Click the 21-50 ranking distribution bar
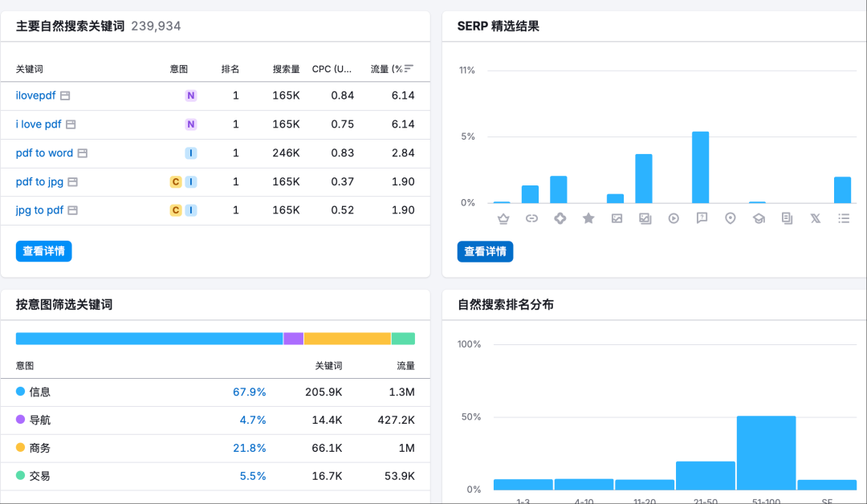The height and width of the screenshot is (504, 867). pos(706,476)
